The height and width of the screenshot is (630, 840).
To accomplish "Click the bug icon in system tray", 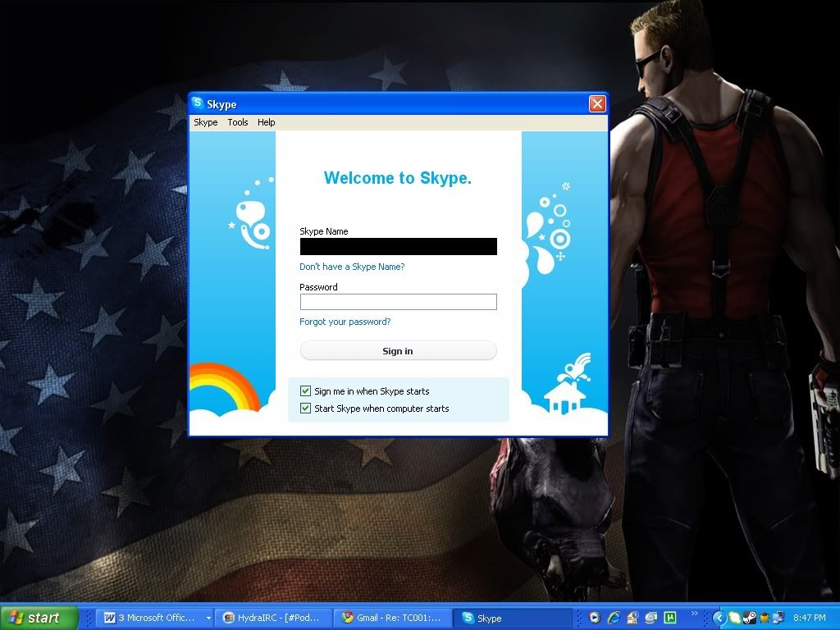I will point(763,618).
